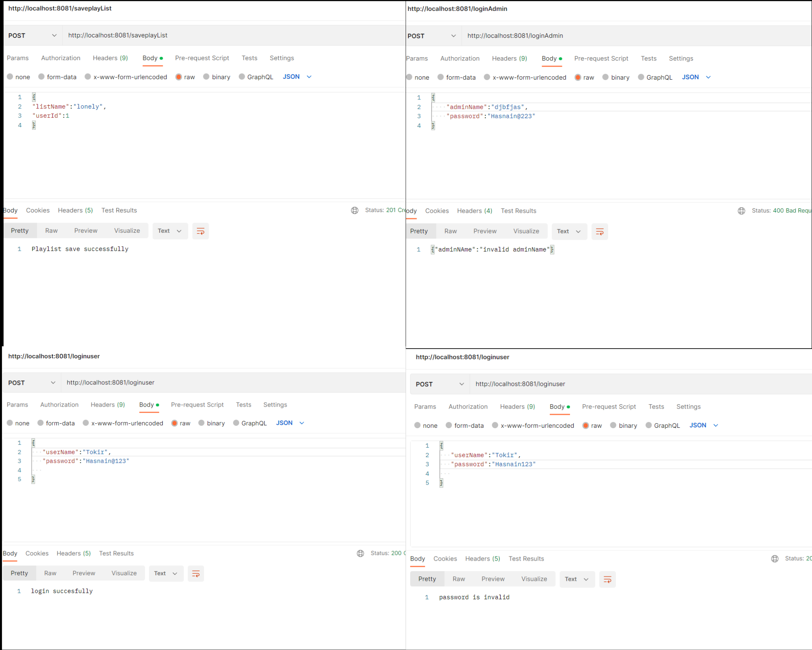Open Text format dropdown in bottom-left response
Image resolution: width=812 pixels, height=650 pixels.
pyautogui.click(x=166, y=574)
